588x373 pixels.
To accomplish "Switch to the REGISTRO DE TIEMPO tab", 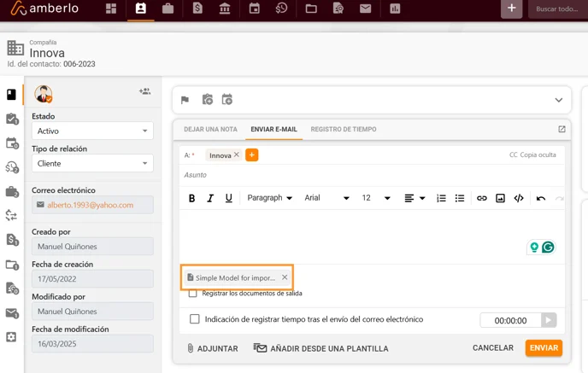I will (x=344, y=129).
